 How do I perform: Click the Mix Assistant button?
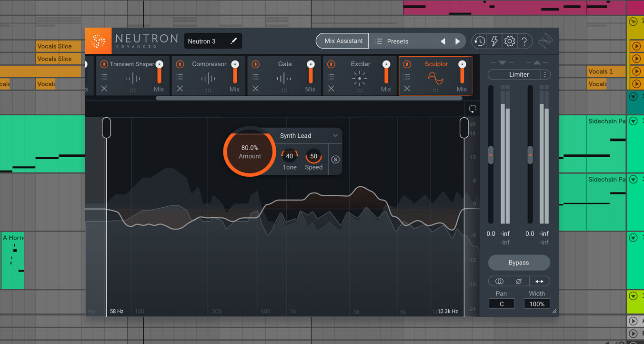click(343, 41)
